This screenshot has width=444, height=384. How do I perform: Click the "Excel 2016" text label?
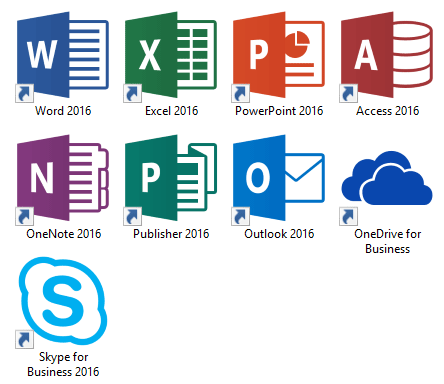[x=171, y=111]
